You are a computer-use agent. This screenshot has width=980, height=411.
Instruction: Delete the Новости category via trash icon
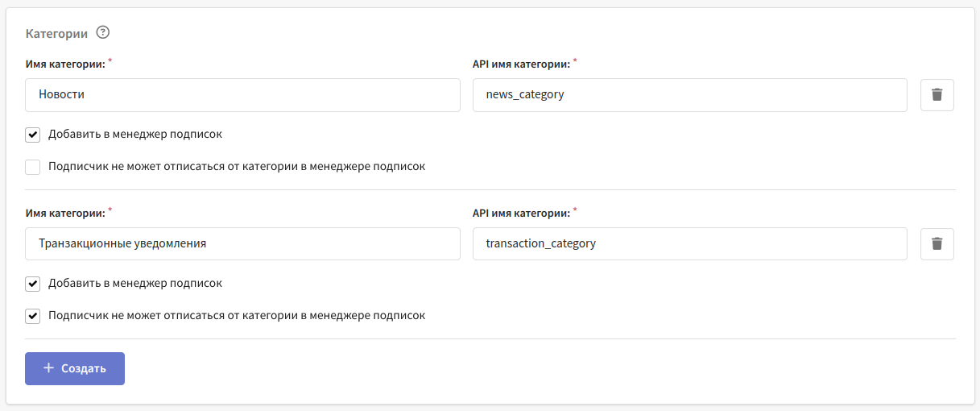937,94
